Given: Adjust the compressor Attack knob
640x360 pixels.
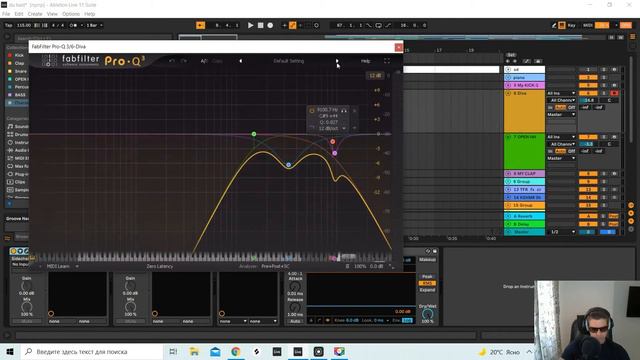Looking at the screenshot, I should (x=295, y=287).
